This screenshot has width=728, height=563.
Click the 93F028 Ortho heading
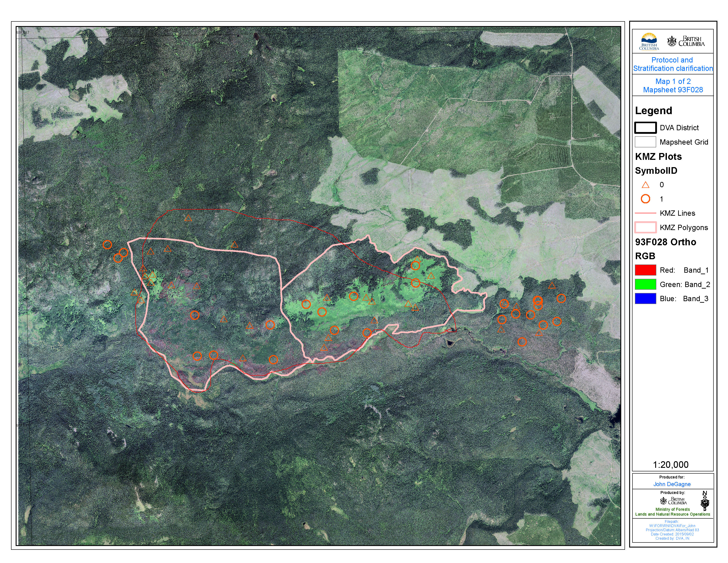pyautogui.click(x=665, y=242)
